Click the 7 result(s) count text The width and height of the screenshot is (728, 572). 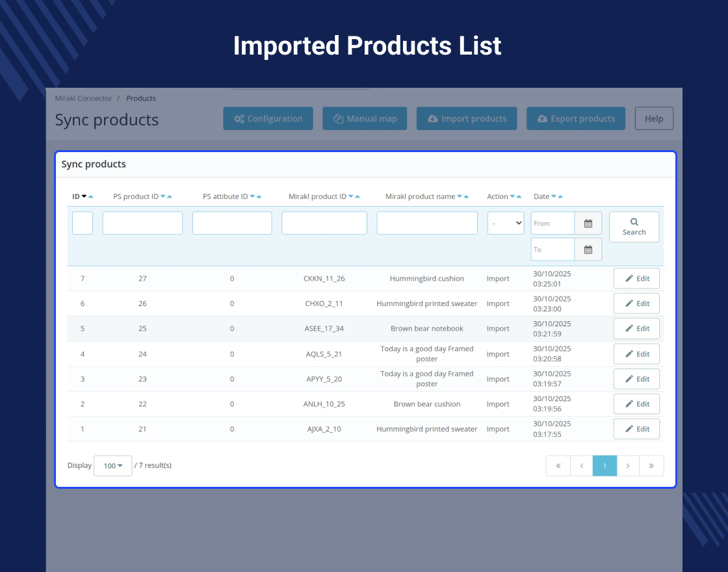tap(155, 465)
